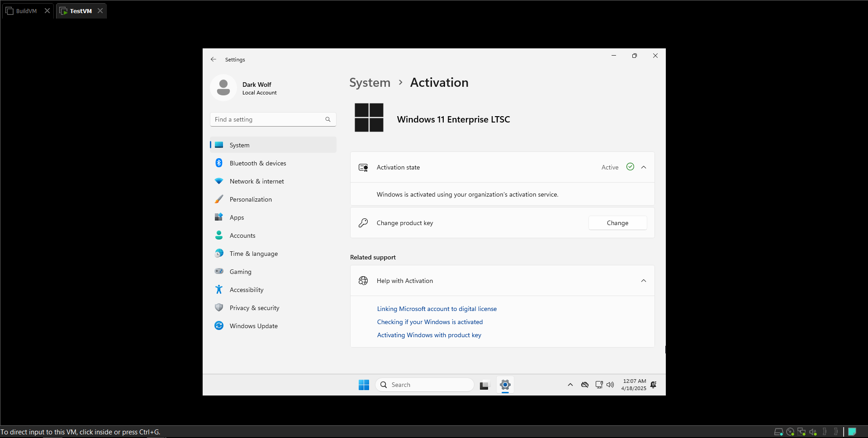The width and height of the screenshot is (868, 438).
Task: Open Windows Update settings
Action: point(273,326)
